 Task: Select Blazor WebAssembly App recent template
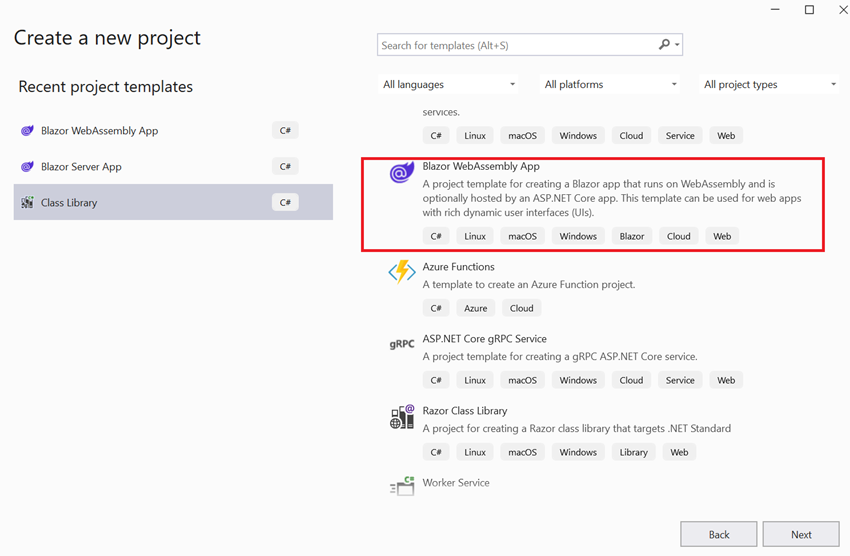point(173,131)
